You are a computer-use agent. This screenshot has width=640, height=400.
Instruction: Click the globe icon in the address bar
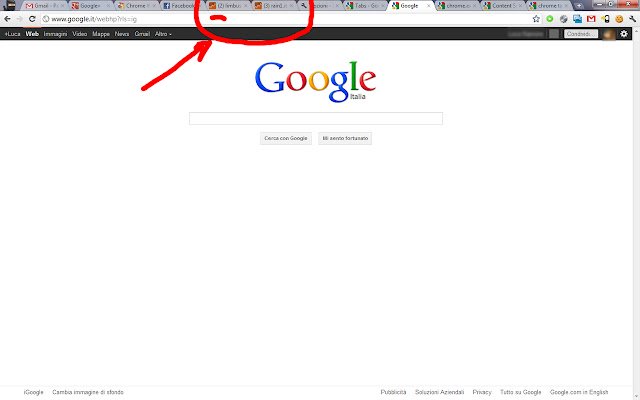coord(46,19)
